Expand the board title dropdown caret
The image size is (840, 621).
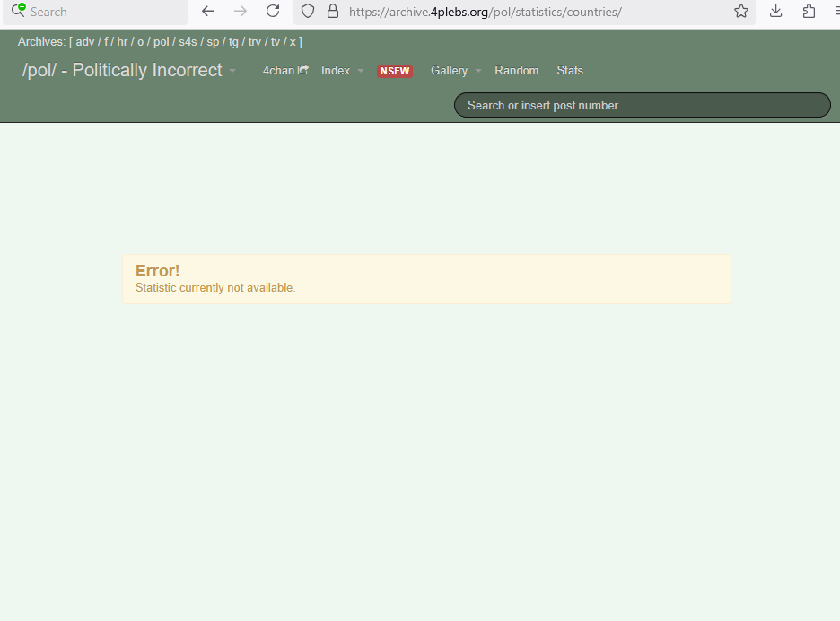232,71
